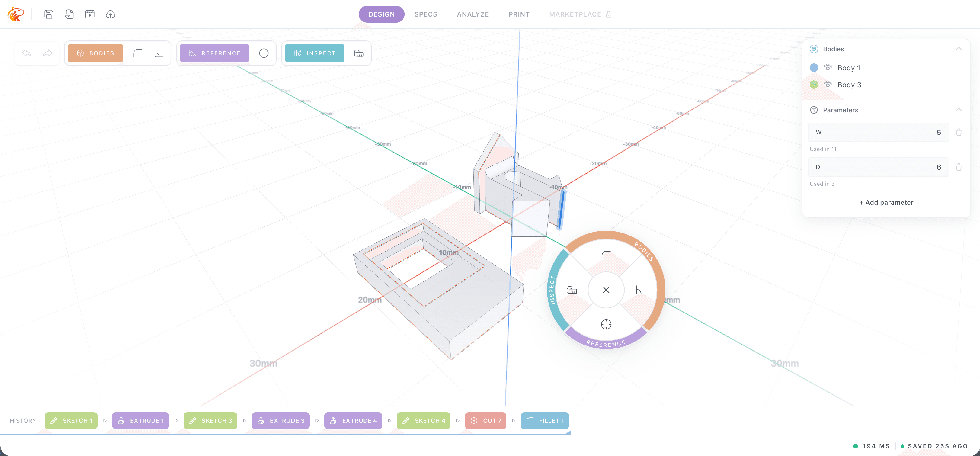Select Body 3 in bodies list
Image resolution: width=980 pixels, height=456 pixels.
pos(849,85)
